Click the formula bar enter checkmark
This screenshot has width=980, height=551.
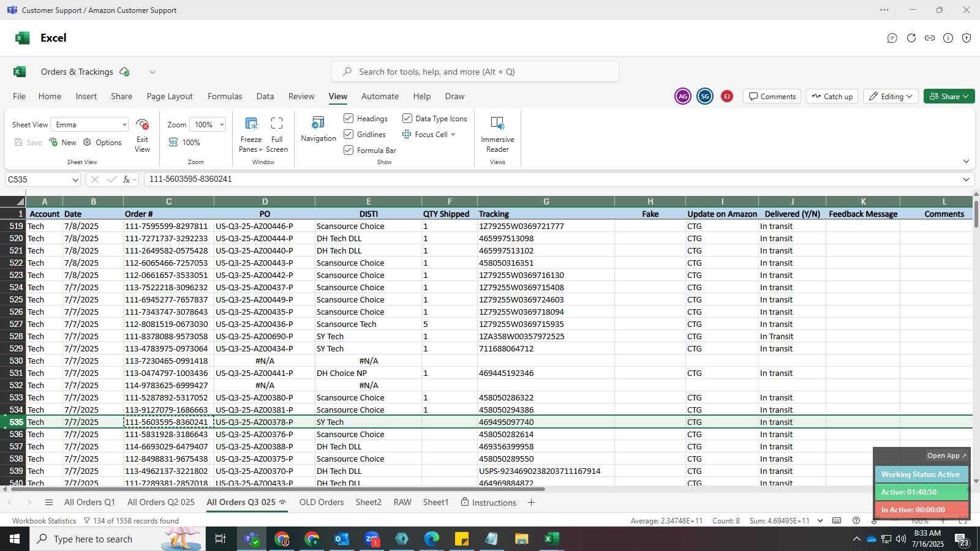pyautogui.click(x=111, y=179)
